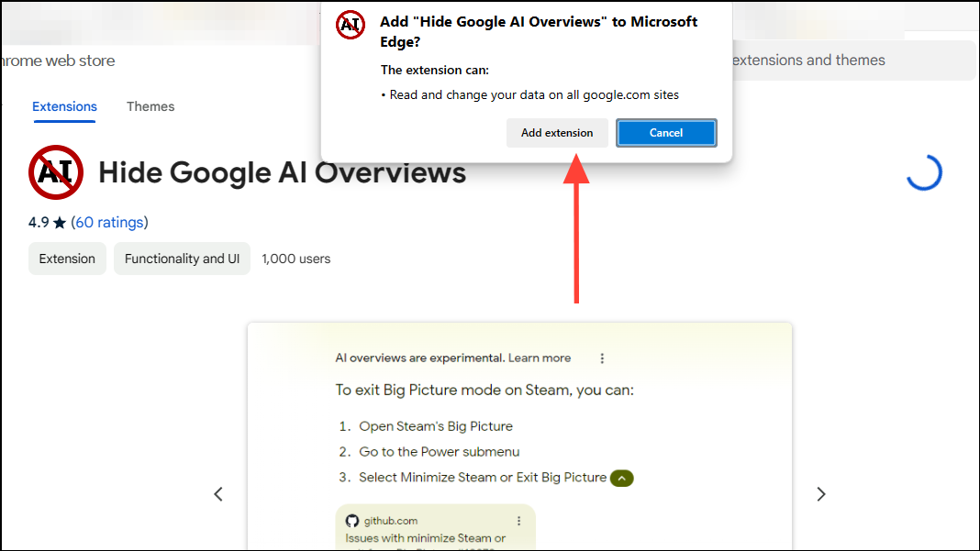This screenshot has width=980, height=551.
Task: Click the Add extension button
Action: pyautogui.click(x=557, y=133)
